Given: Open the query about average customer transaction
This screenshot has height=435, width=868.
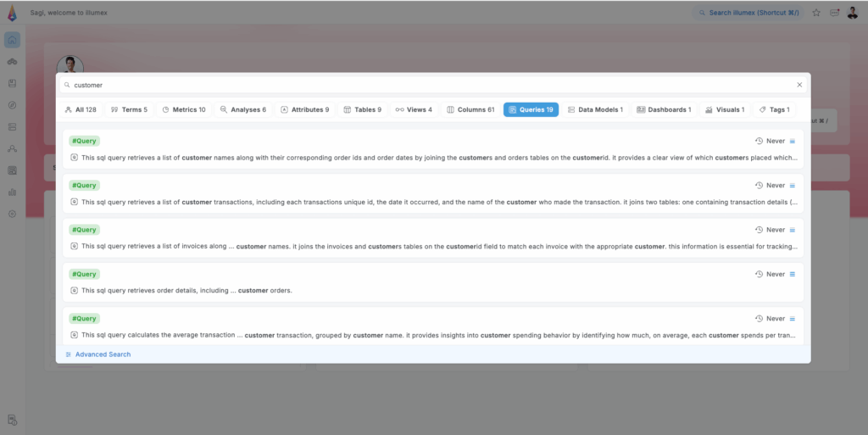Looking at the screenshot, I should (x=432, y=335).
